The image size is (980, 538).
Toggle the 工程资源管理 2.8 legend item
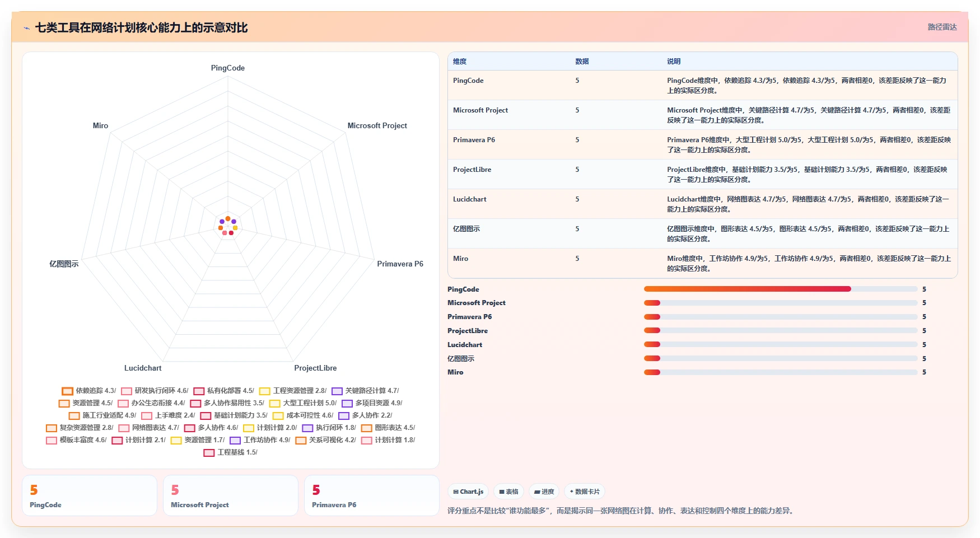tap(293, 391)
